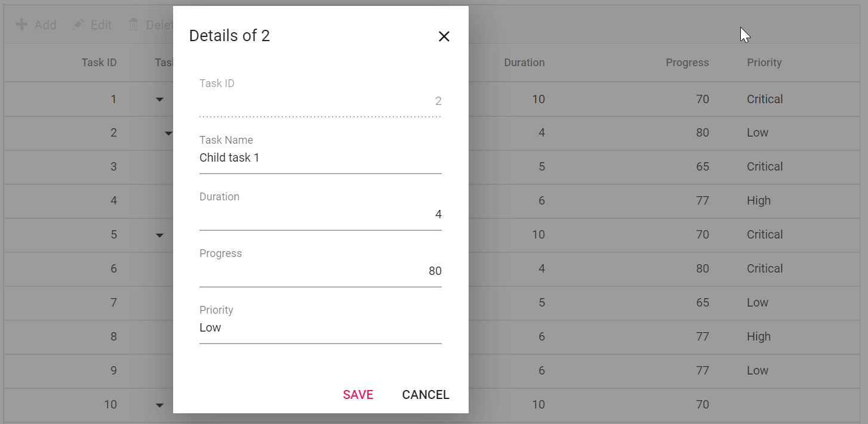
Task: Collapse Task 2's subtasks
Action: (x=168, y=134)
